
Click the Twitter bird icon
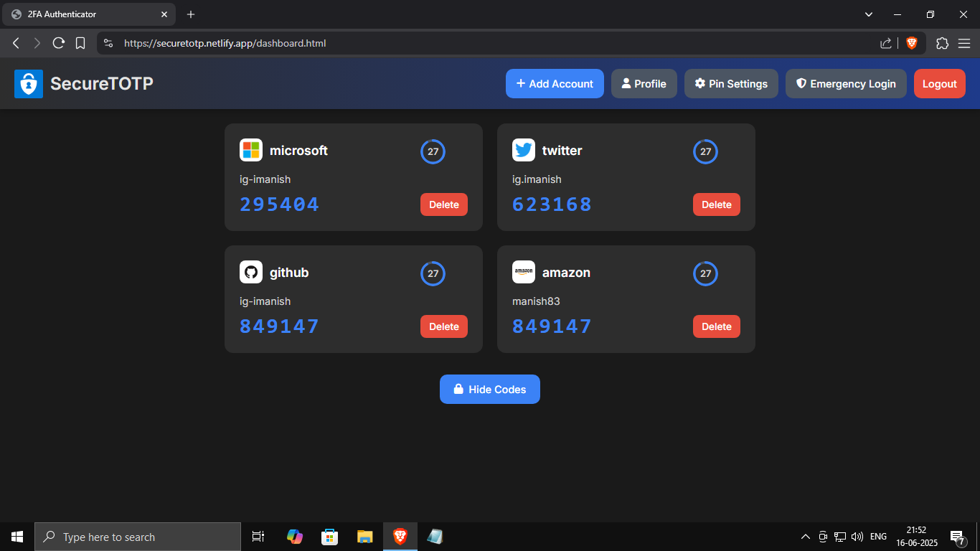(x=524, y=150)
